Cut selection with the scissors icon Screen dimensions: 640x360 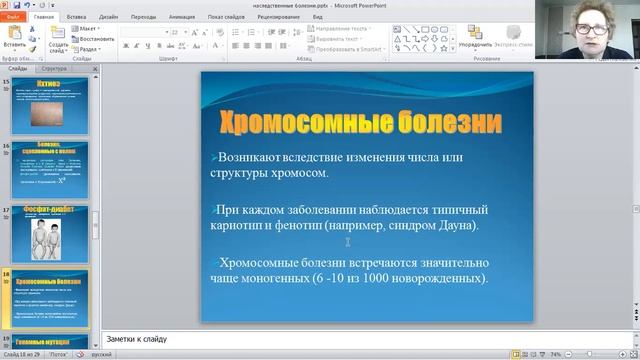click(x=32, y=29)
